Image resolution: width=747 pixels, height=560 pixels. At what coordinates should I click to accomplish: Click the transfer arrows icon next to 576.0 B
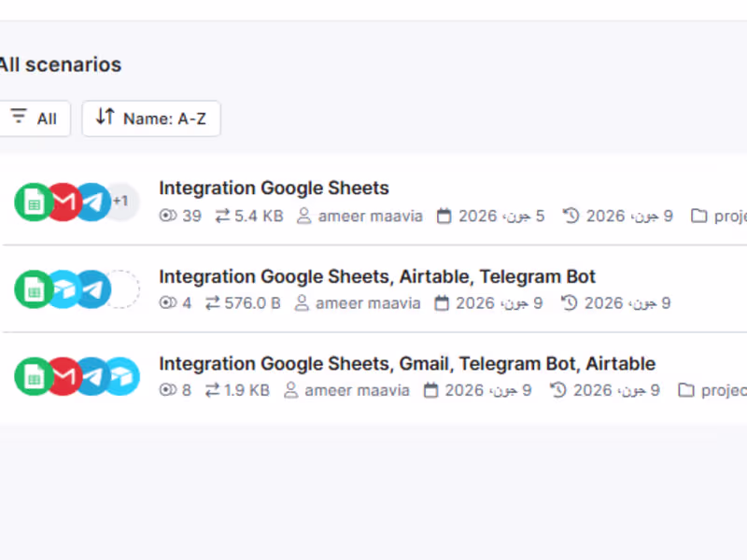click(x=213, y=303)
